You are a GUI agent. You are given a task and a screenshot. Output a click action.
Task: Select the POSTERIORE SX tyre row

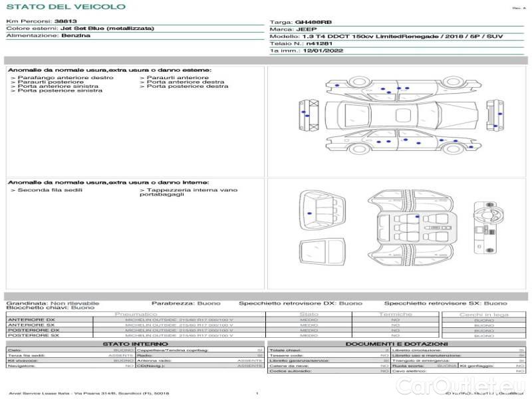coord(223,335)
